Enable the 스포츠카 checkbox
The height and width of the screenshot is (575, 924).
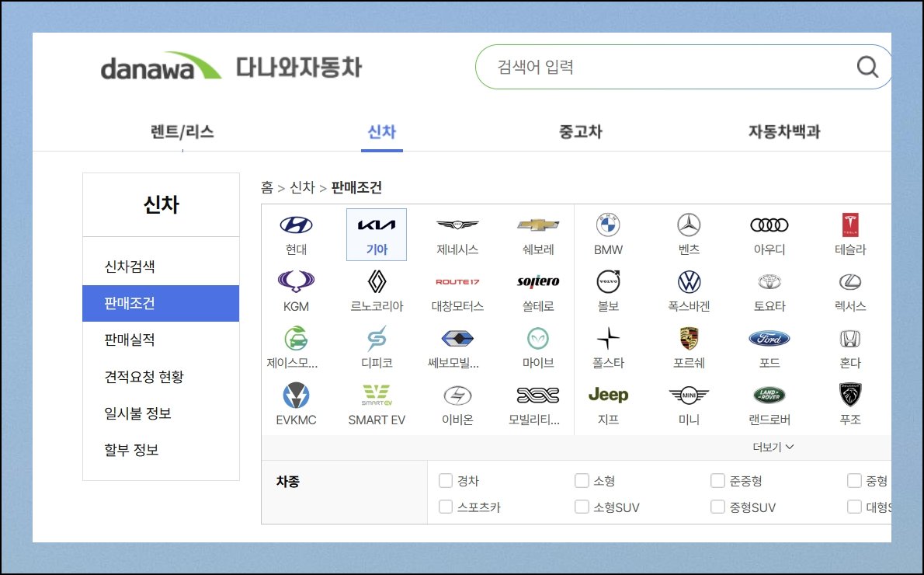click(446, 507)
